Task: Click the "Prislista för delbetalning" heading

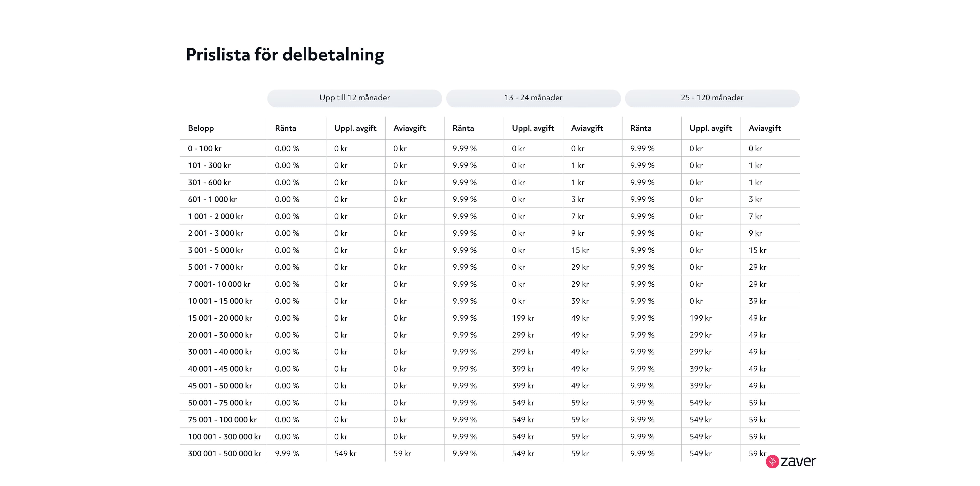Action: pyautogui.click(x=285, y=54)
